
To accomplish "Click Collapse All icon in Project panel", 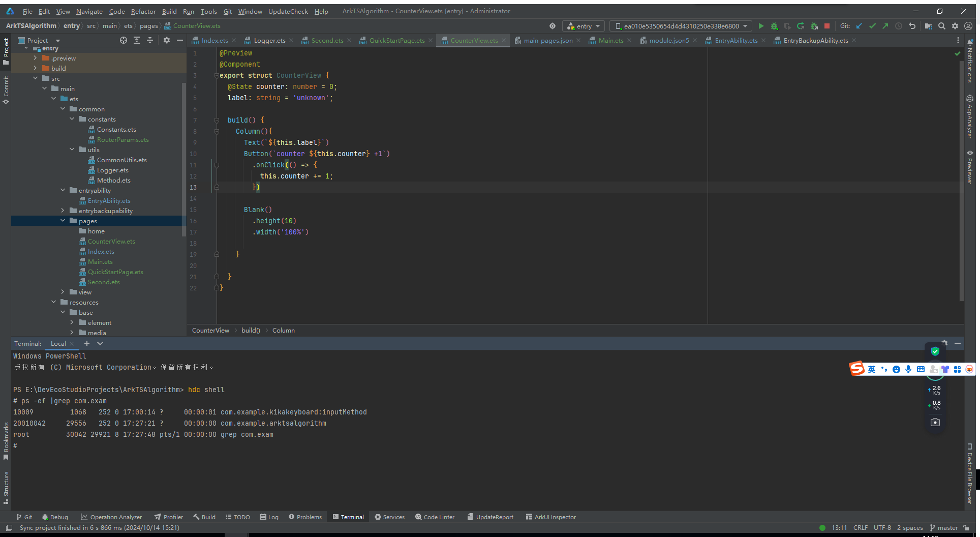I will click(150, 40).
